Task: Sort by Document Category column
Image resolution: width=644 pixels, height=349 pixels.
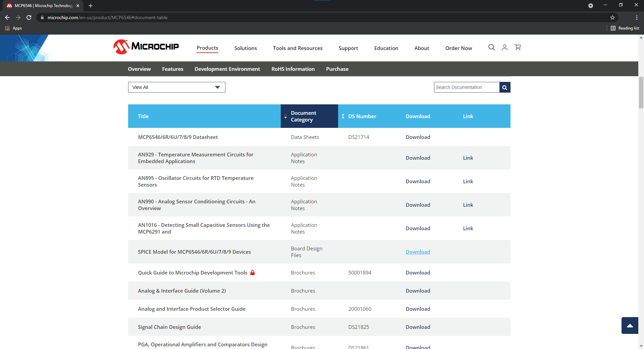Action: click(x=309, y=116)
